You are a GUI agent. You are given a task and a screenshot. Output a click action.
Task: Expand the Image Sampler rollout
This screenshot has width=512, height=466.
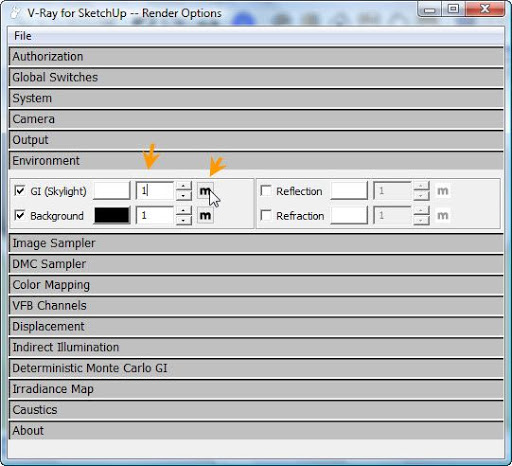click(256, 243)
